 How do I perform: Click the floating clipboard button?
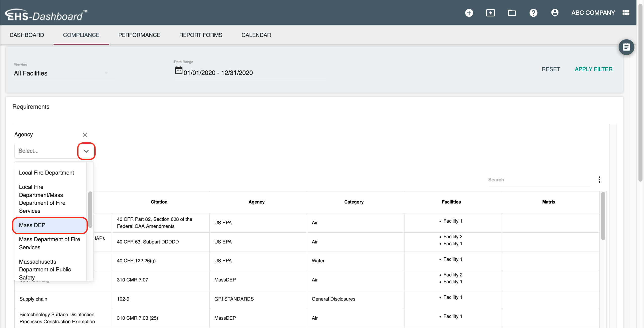pos(626,47)
